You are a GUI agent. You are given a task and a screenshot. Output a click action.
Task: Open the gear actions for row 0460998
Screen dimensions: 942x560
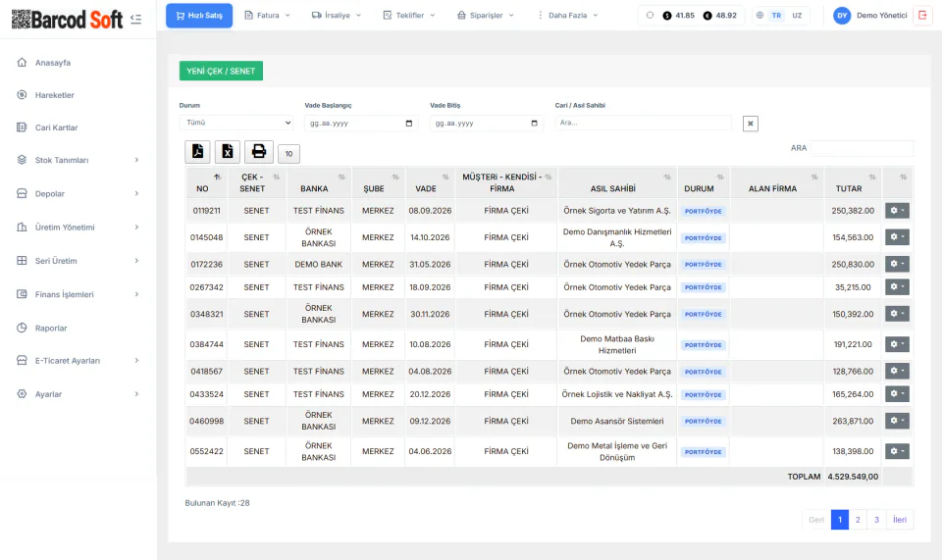tap(897, 421)
